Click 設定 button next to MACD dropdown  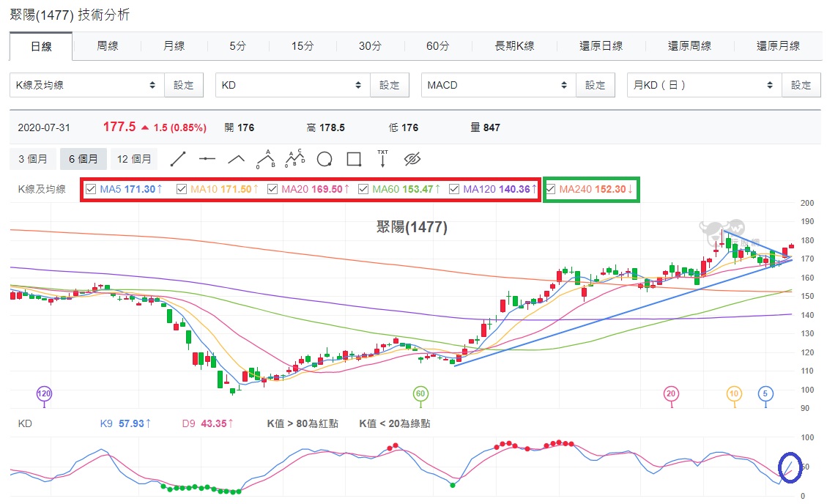[595, 85]
